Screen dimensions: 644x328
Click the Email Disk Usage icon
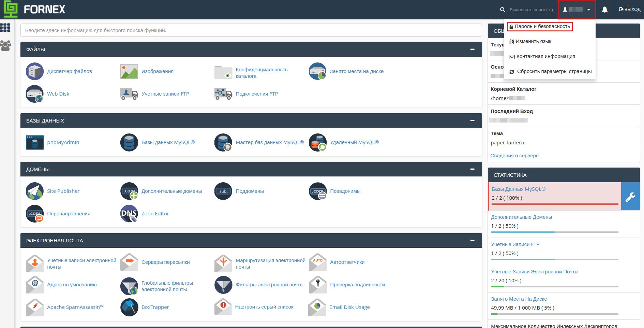[x=317, y=307]
